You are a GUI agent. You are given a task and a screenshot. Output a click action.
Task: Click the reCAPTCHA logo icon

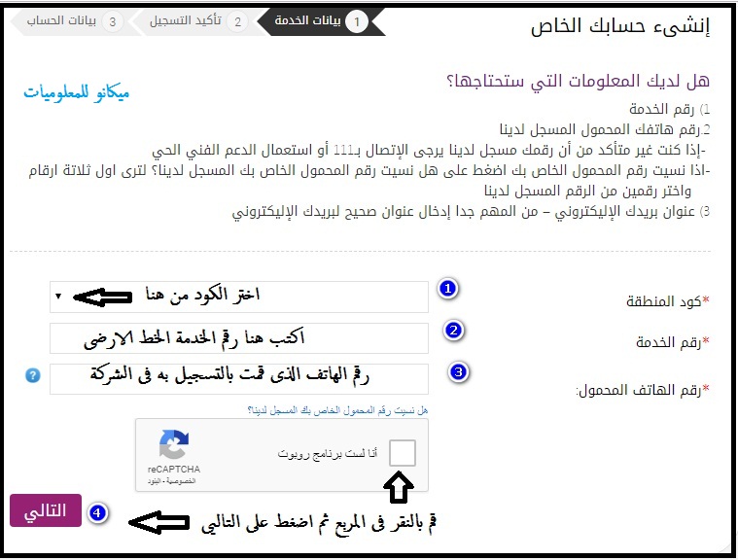tap(174, 443)
